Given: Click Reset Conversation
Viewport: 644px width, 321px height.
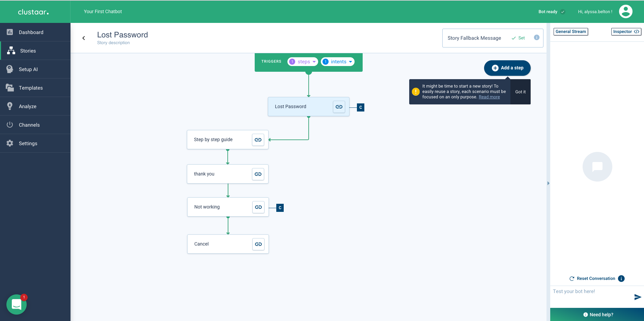Looking at the screenshot, I should click(592, 279).
